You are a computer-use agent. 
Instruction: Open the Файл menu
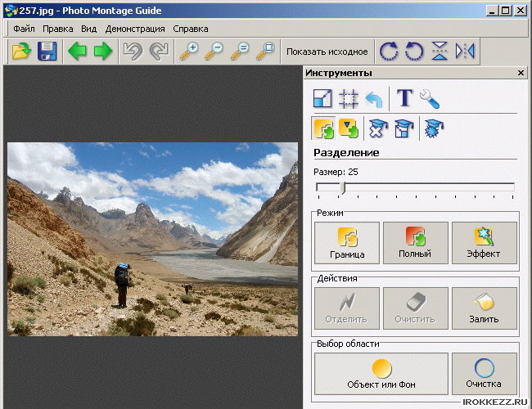coord(24,29)
